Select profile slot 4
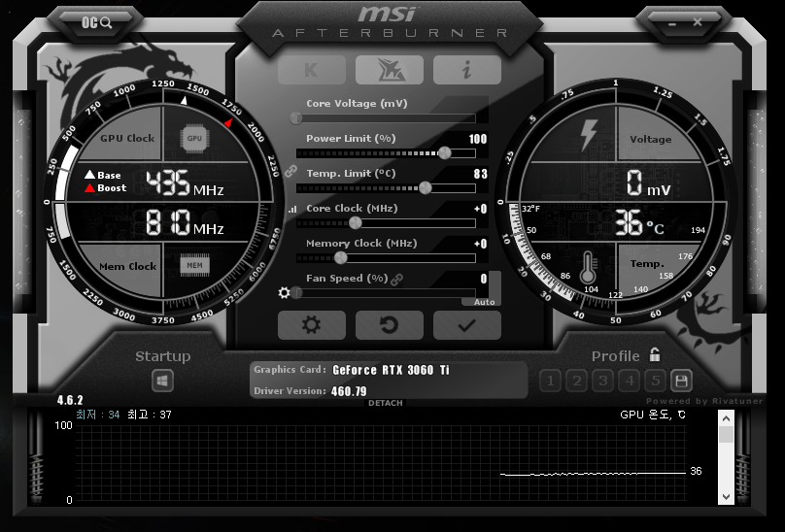 [x=630, y=382]
